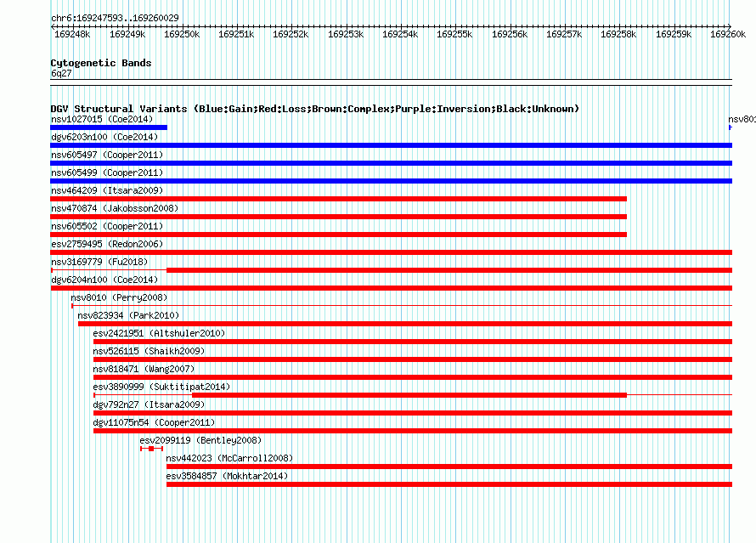Open esv3890999 (Suktitipat2014) variant label

pos(161,387)
